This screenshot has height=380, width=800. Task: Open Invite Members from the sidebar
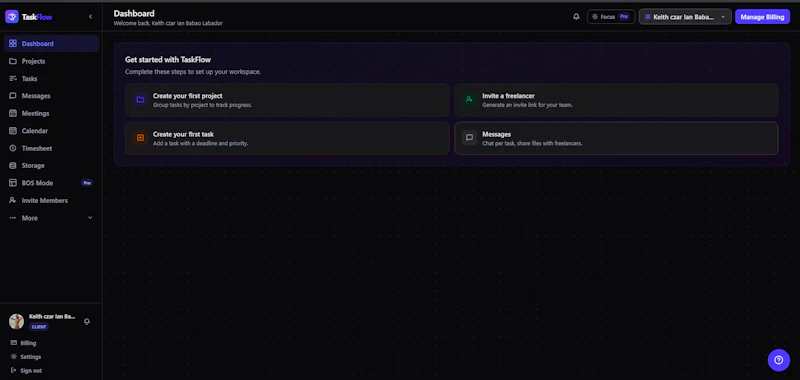pyautogui.click(x=51, y=200)
